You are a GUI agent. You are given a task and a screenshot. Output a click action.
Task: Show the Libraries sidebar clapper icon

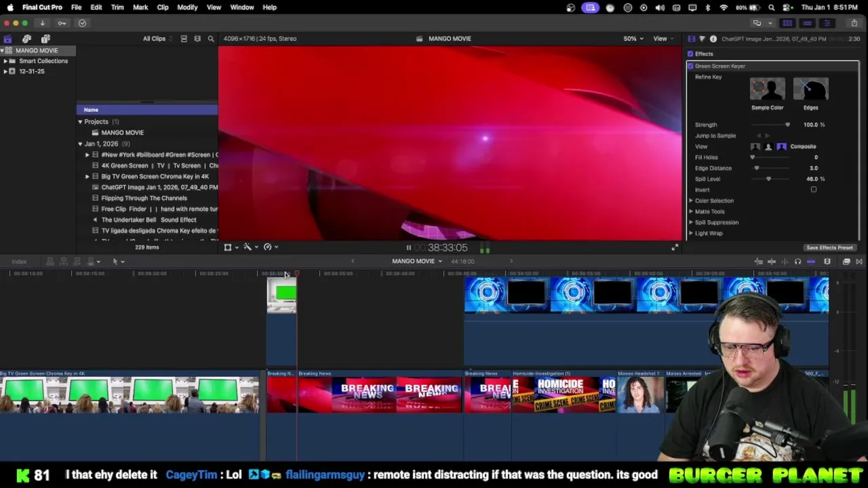coord(7,39)
